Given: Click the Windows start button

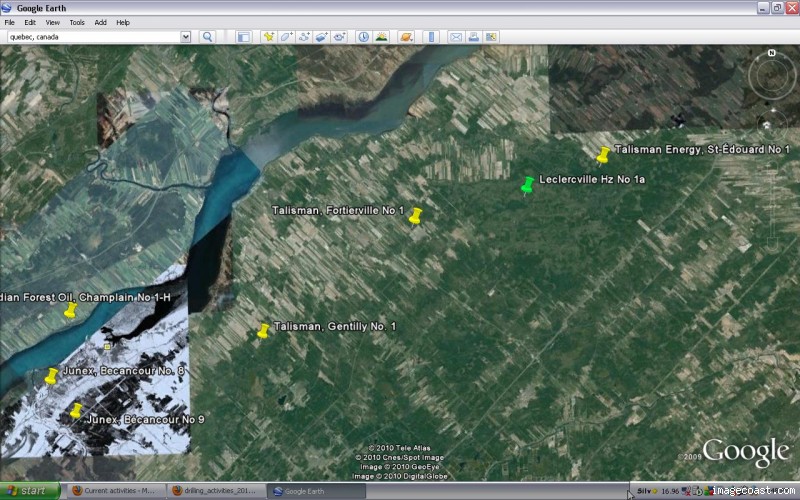Looking at the screenshot, I should (x=29, y=491).
